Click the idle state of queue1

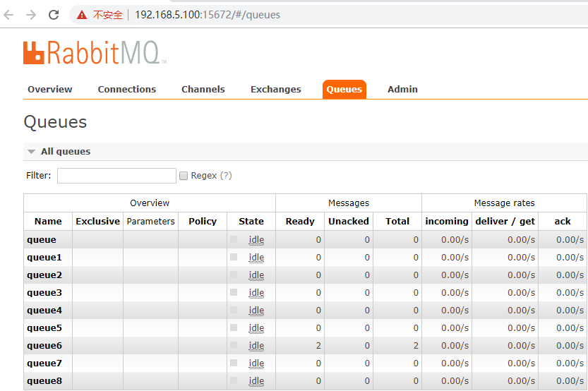click(x=256, y=258)
